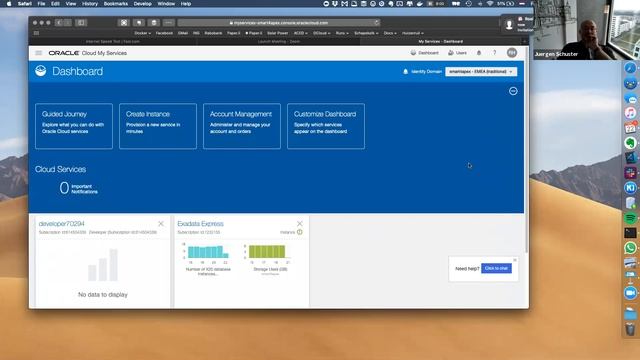
Task: Show Safari favorites grid icon in bookmarks bar
Action: (x=36, y=33)
